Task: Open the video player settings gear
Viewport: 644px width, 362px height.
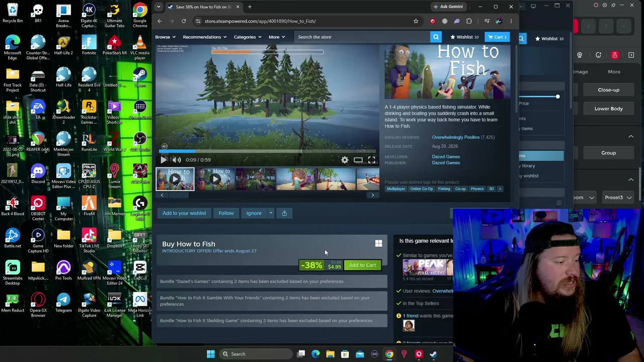Action: click(345, 160)
